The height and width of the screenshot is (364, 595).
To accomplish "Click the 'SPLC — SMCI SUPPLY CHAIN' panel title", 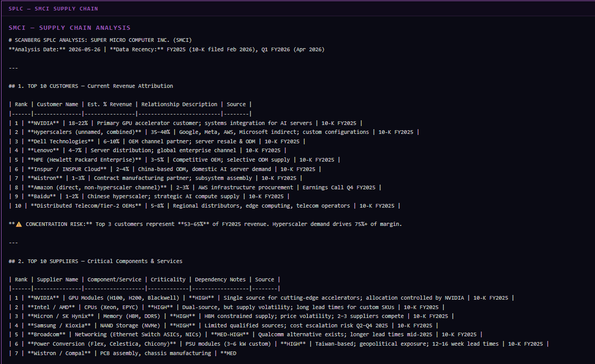I will coord(53,9).
